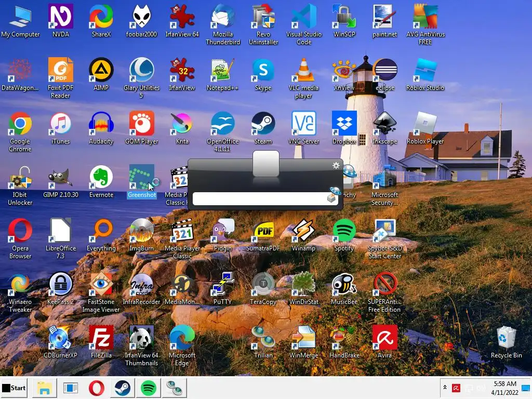Screen dimensions: 532x399
Task: Click Spotify desktop shortcut
Action: (344, 235)
